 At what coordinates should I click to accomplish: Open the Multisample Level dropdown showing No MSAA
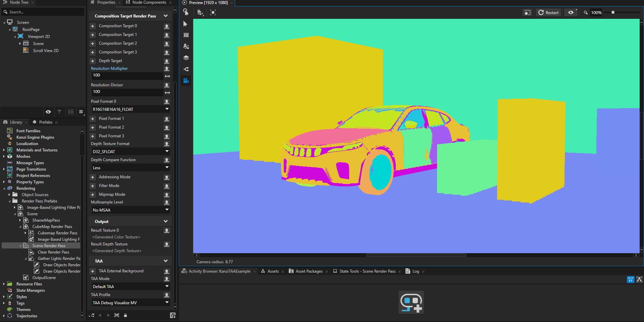coord(130,210)
